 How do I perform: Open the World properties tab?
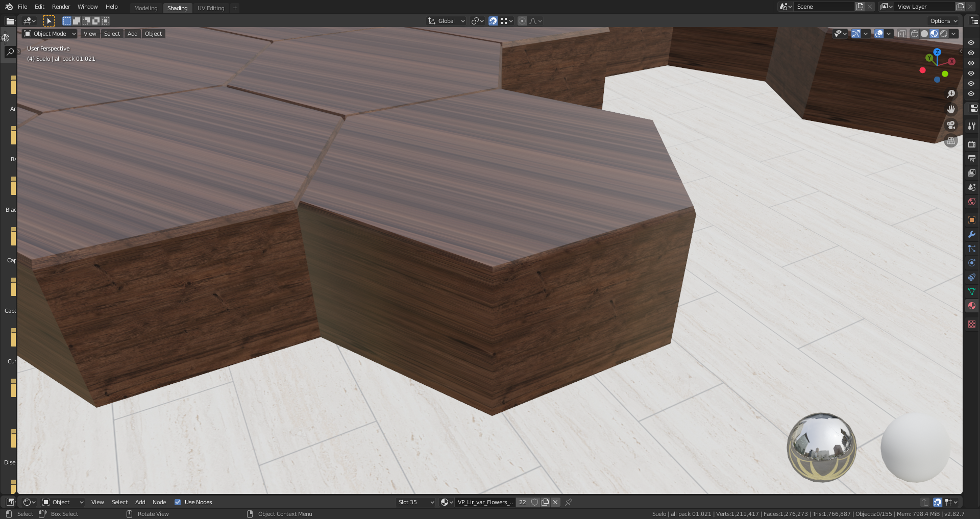(x=972, y=202)
